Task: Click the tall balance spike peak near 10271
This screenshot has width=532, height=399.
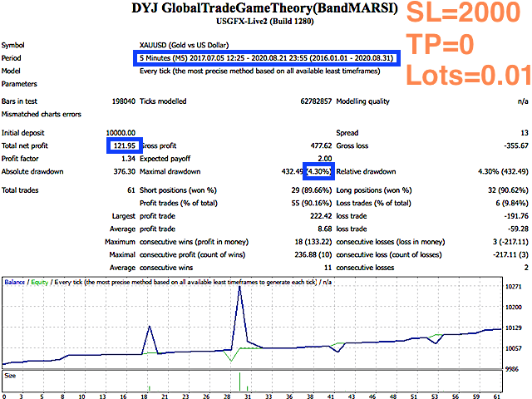Action: (x=239, y=287)
